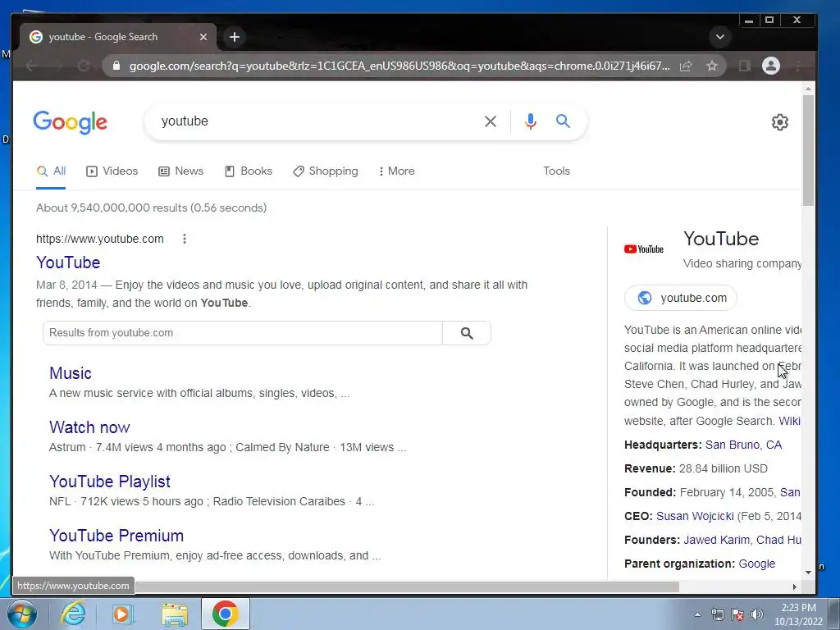
Task: Open the Chrome three-dot menu
Action: (798, 66)
